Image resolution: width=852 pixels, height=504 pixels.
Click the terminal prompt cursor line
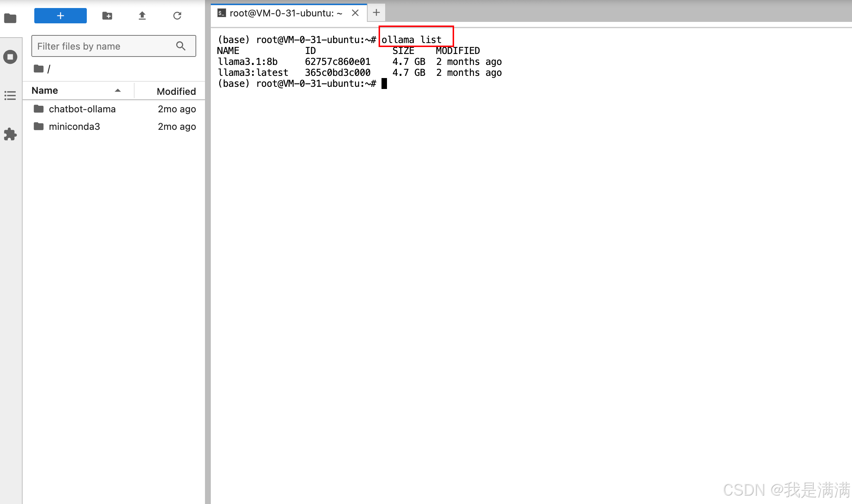[384, 84]
